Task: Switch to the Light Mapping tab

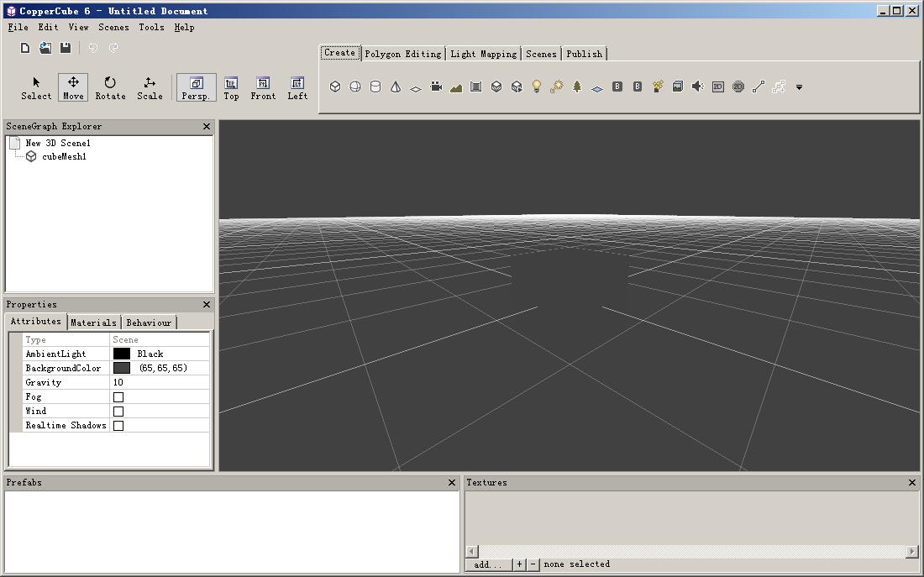Action: click(483, 54)
